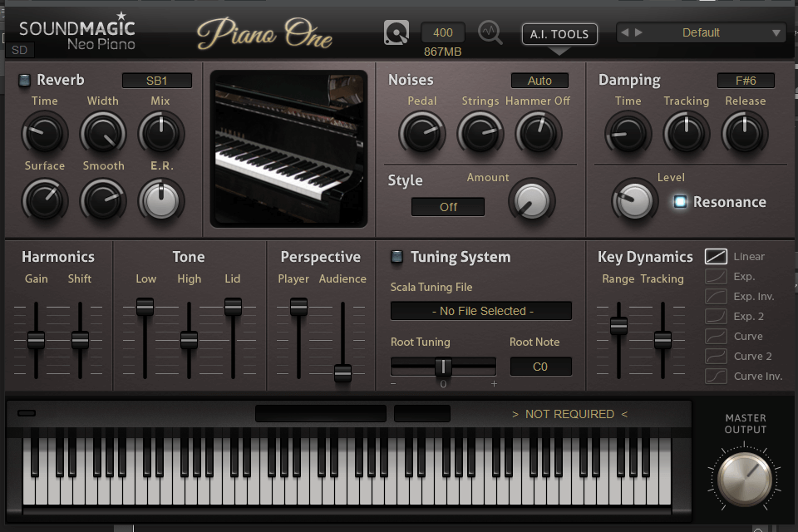Click the Damping Release knob
The height and width of the screenshot is (532, 798).
click(x=744, y=133)
